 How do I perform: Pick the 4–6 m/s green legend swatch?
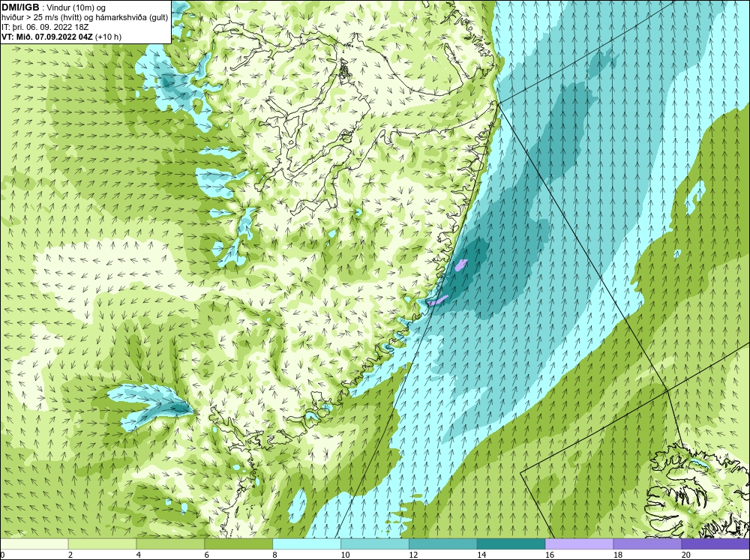tap(170, 544)
